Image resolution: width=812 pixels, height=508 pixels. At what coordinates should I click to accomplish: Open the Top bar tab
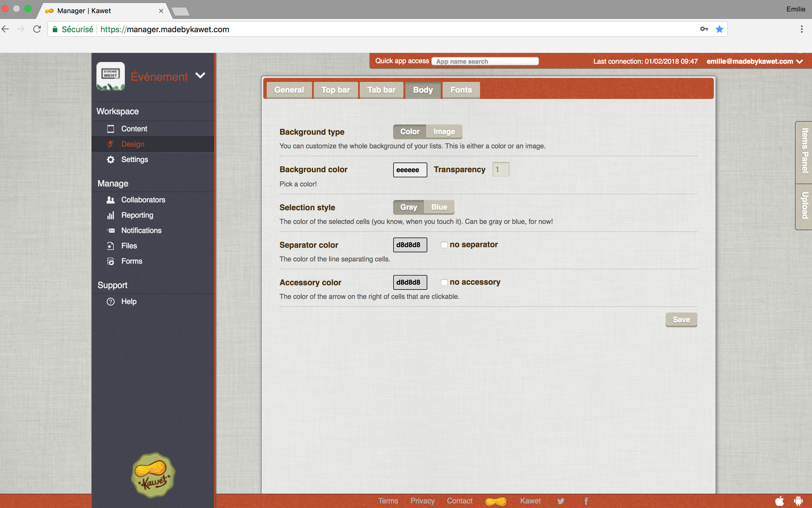coord(335,90)
